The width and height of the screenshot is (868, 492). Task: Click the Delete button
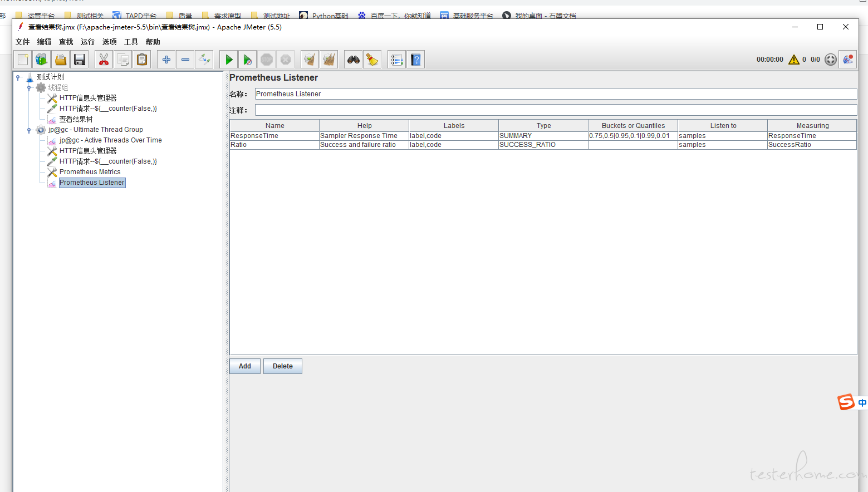pos(283,366)
